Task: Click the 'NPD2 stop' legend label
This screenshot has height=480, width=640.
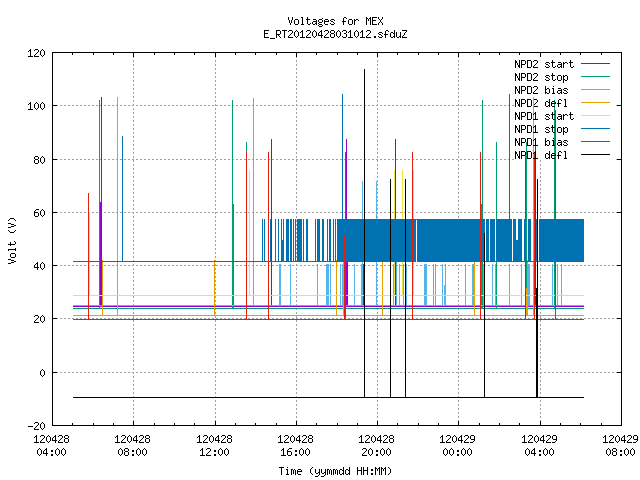Action: (x=541, y=77)
